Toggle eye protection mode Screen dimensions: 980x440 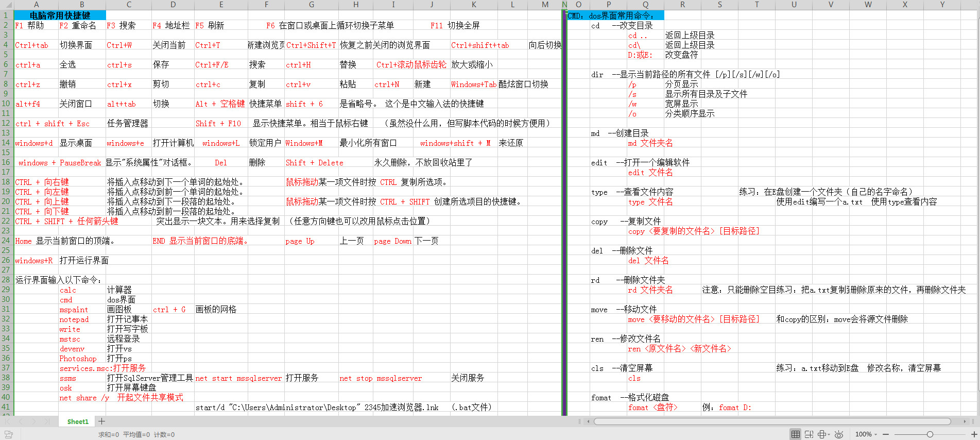[839, 434]
